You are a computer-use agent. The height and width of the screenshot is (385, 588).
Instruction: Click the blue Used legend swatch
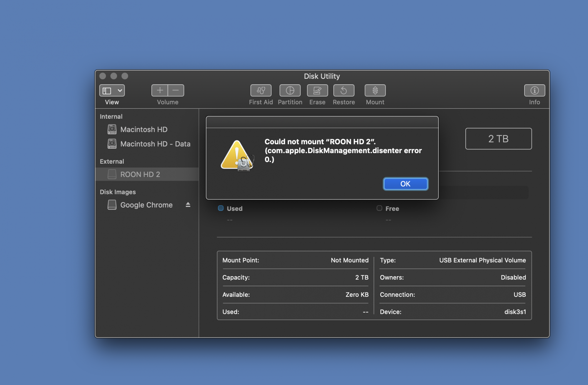(221, 208)
